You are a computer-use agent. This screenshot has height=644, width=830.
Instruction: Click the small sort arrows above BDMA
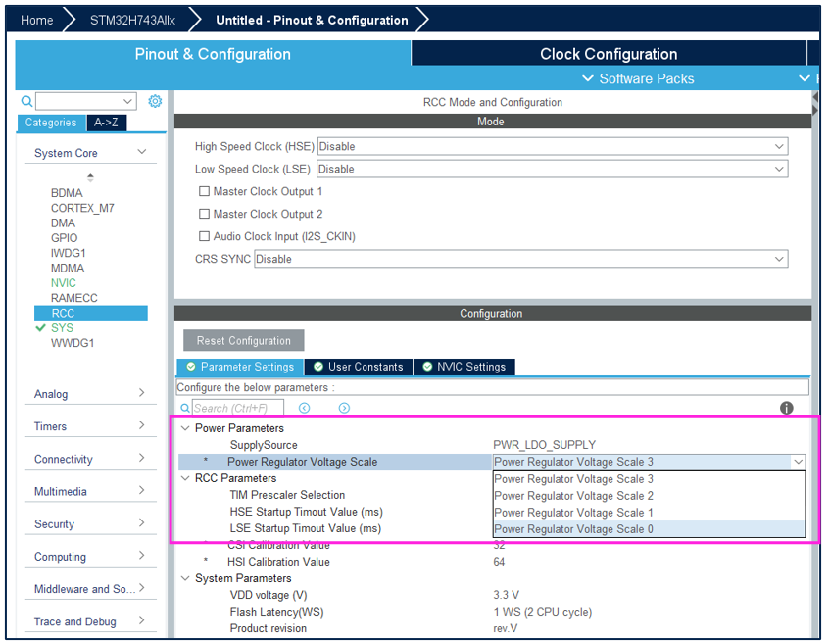click(90, 177)
